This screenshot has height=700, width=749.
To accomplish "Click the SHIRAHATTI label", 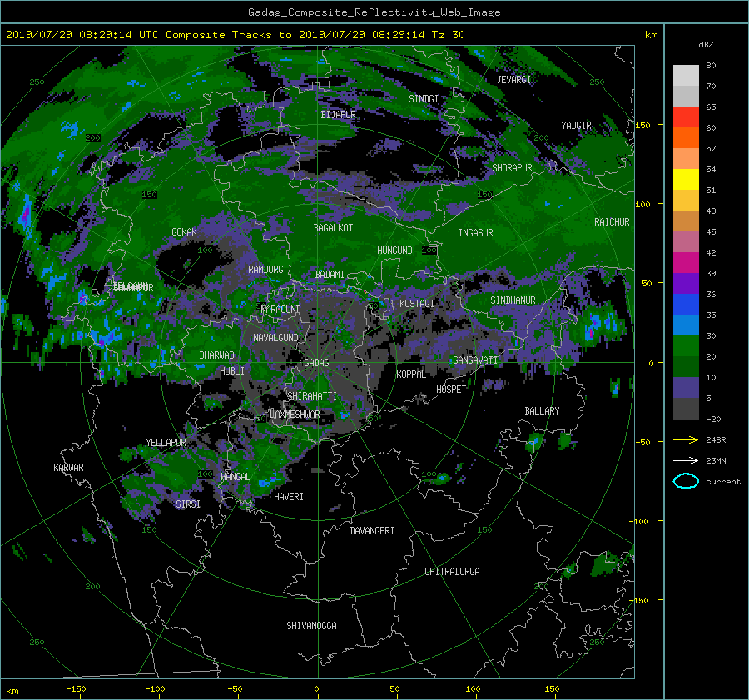I will tap(312, 396).
